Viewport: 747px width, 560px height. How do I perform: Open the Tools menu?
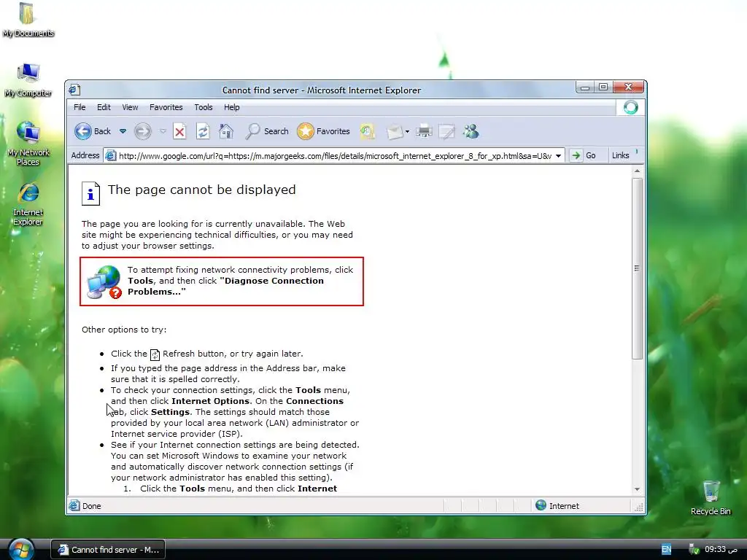point(204,107)
